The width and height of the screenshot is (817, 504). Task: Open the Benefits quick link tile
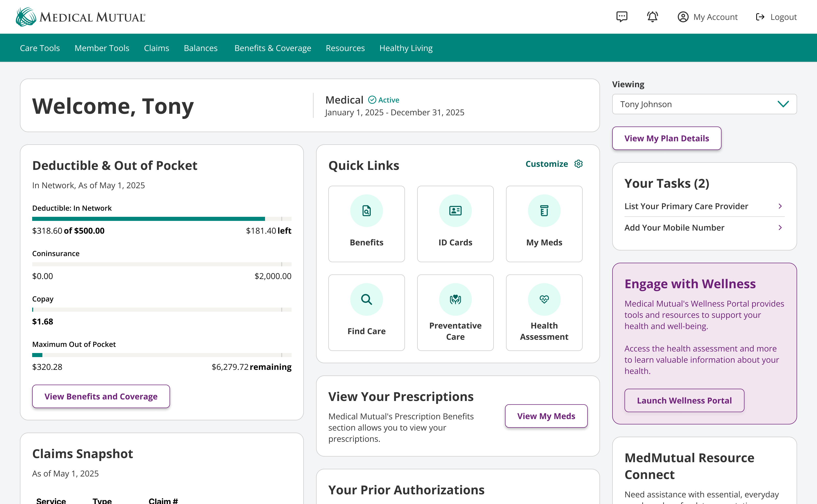coord(366,224)
